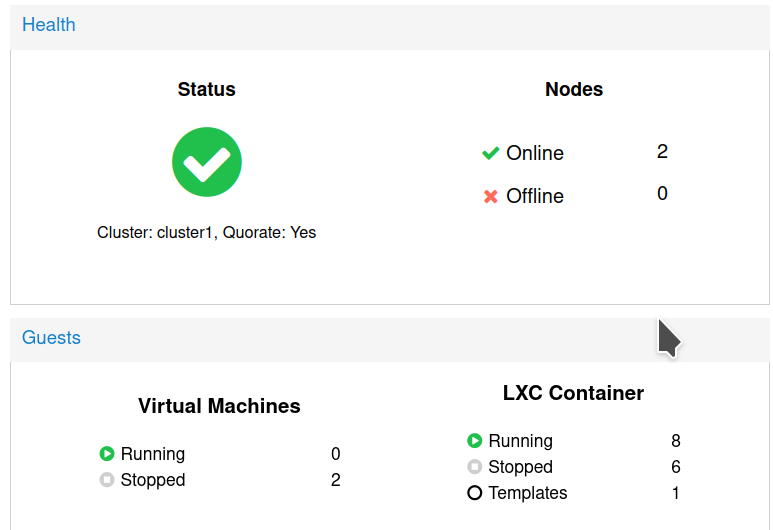The width and height of the screenshot is (773, 530).
Task: Select the Health panel title
Action: tap(49, 25)
